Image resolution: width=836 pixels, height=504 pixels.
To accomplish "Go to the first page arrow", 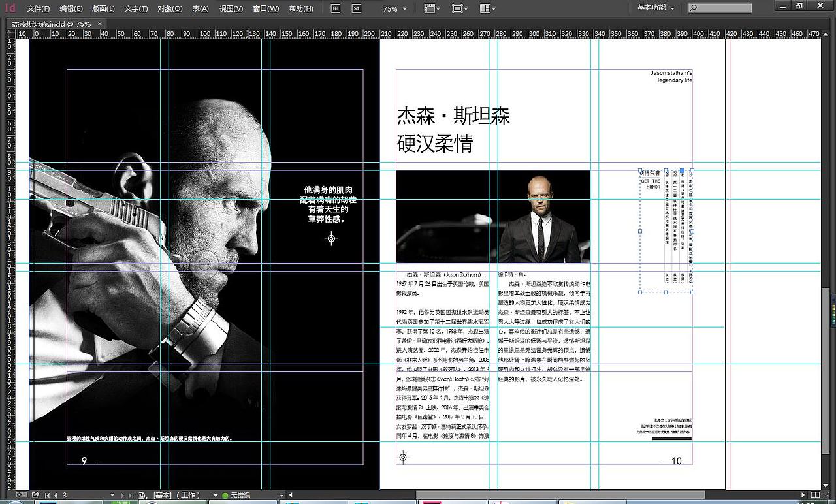I will point(47,496).
